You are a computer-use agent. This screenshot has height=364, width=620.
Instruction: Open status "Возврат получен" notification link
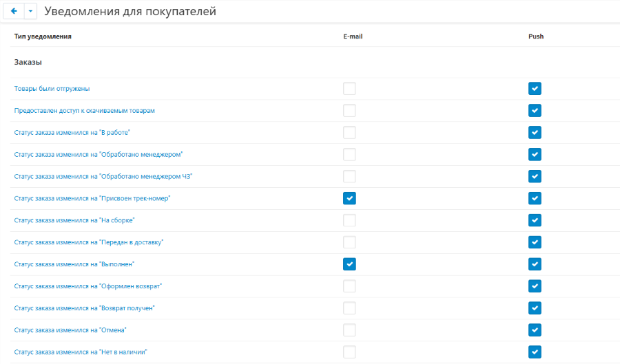tap(84, 308)
